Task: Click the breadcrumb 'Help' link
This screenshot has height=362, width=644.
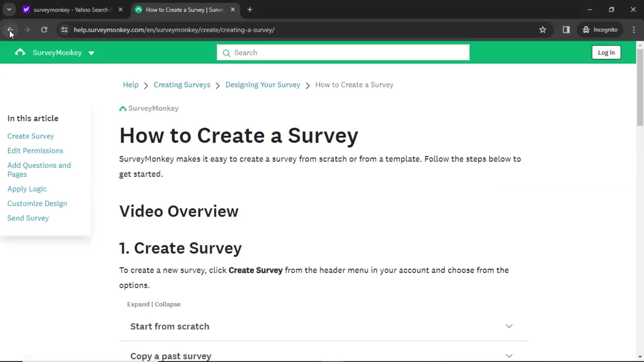Action: [x=130, y=84]
